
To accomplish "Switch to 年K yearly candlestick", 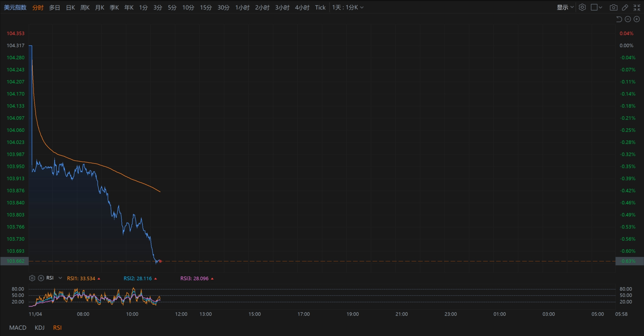I will [x=129, y=7].
